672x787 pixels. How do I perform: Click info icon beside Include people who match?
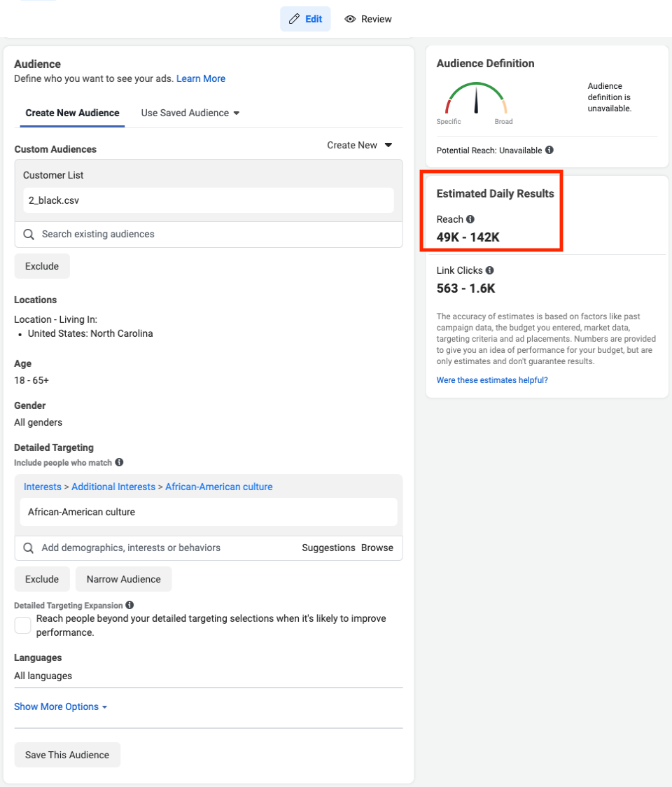click(120, 462)
